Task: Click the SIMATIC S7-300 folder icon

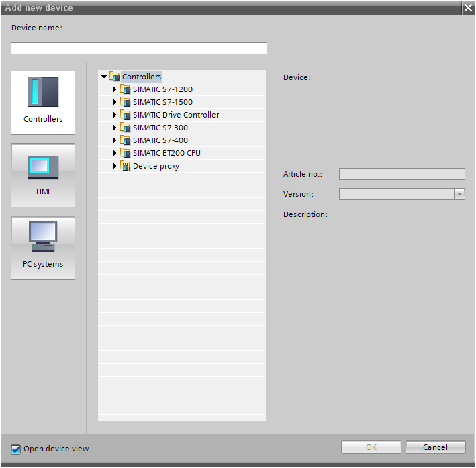Action: 125,128
